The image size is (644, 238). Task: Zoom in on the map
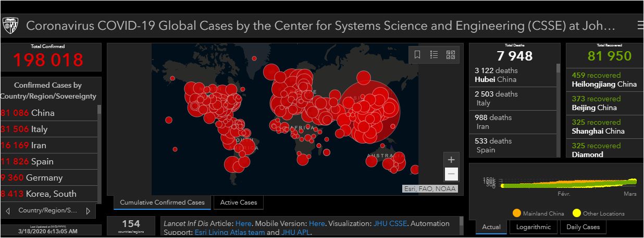click(x=451, y=160)
